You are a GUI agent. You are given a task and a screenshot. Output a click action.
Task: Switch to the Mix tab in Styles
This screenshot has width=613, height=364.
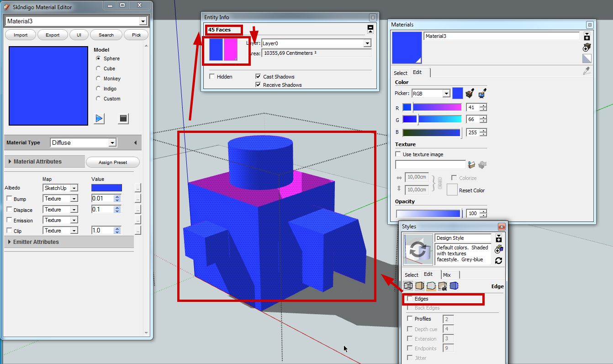pos(447,275)
